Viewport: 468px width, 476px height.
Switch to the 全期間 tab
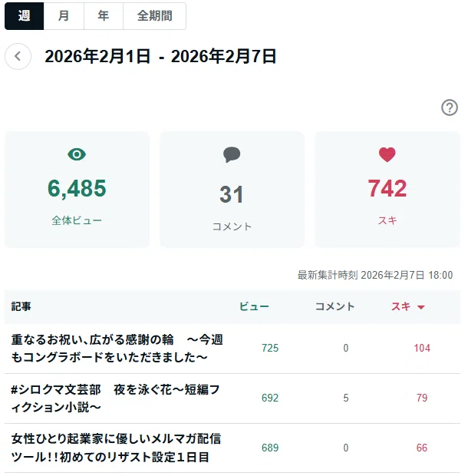click(x=155, y=16)
